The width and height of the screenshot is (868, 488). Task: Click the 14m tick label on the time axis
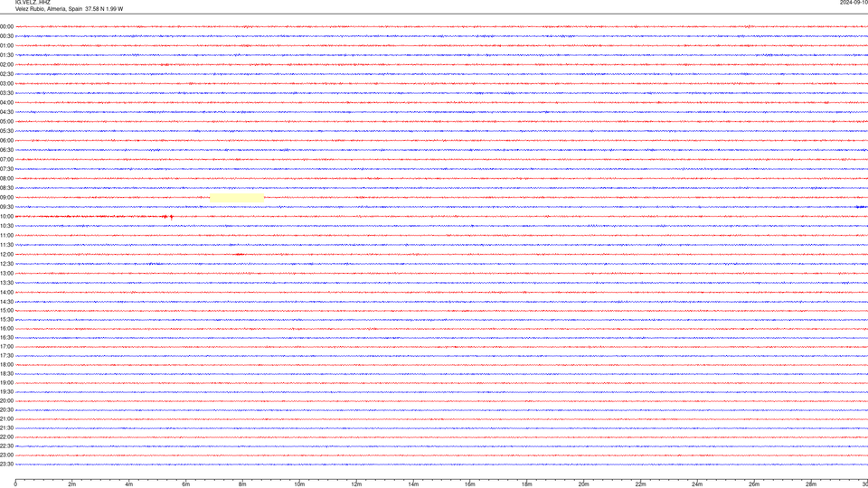[413, 484]
